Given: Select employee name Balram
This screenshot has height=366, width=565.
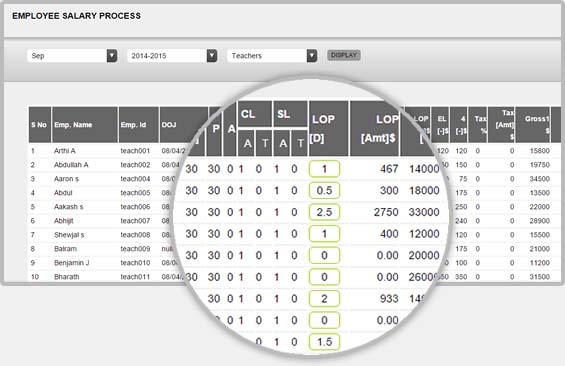Looking at the screenshot, I should [x=65, y=249].
